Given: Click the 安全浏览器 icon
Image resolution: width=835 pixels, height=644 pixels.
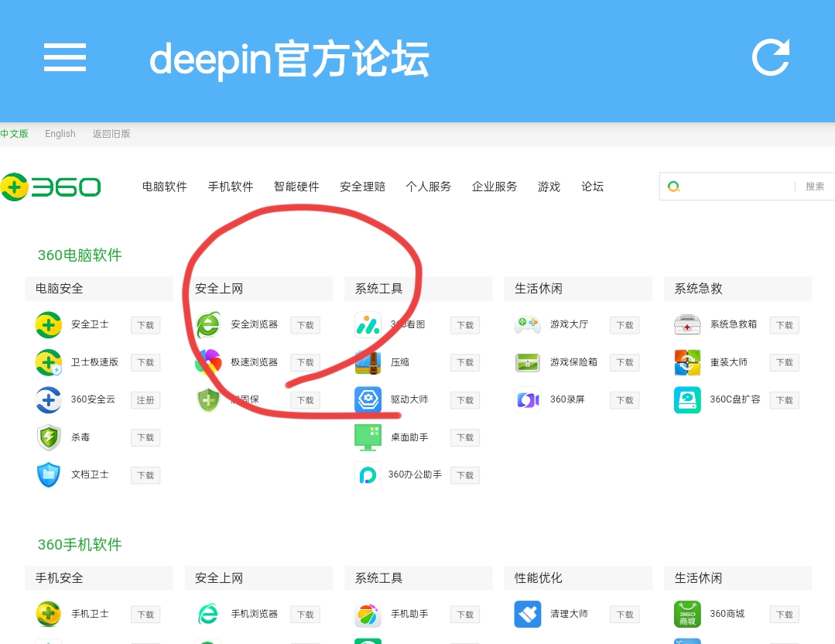Looking at the screenshot, I should tap(208, 325).
